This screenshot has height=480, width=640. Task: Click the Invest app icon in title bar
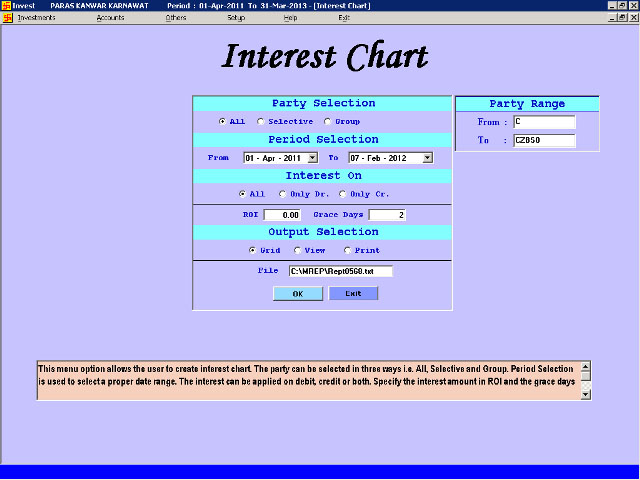6,5
